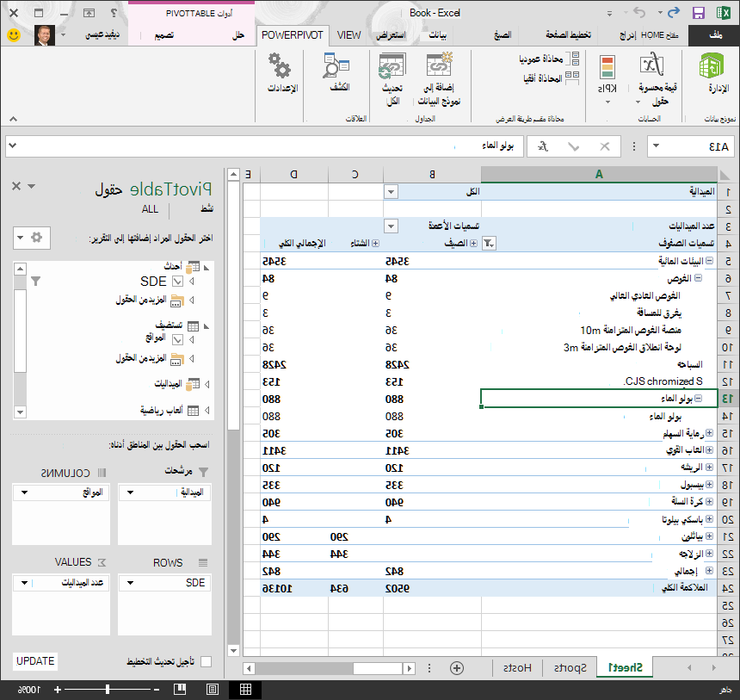
Task: Expand ألعاب رياضية table in field list
Action: point(207,411)
